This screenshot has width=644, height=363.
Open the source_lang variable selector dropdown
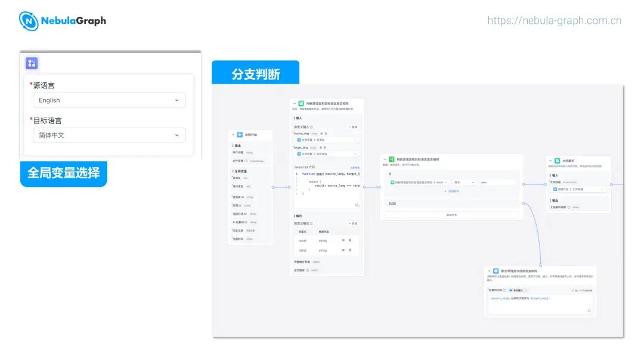click(x=327, y=140)
